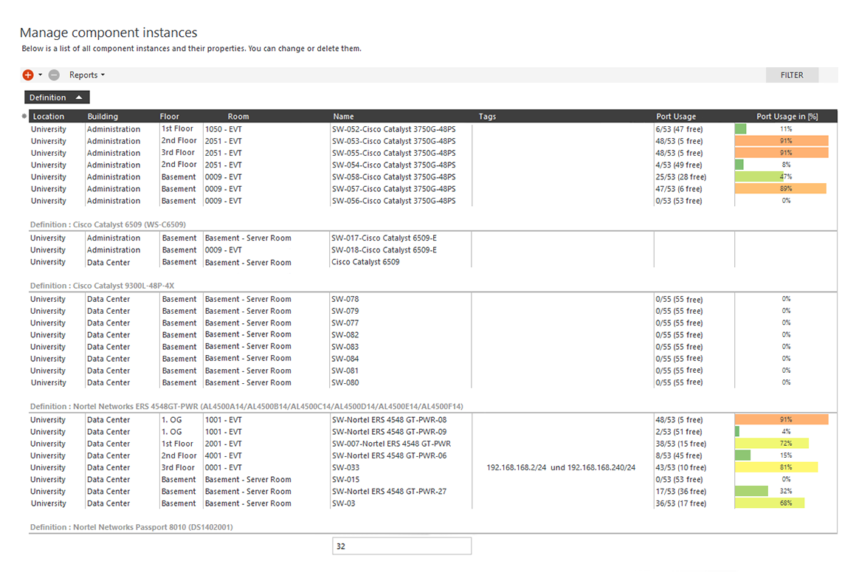The image size is (856, 578).
Task: Click the port usage value 4/53 (49 free)
Action: pyautogui.click(x=679, y=165)
